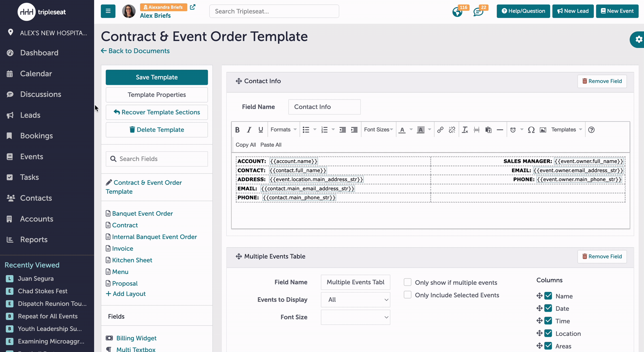Create a New Event
The height and width of the screenshot is (352, 644).
617,11
